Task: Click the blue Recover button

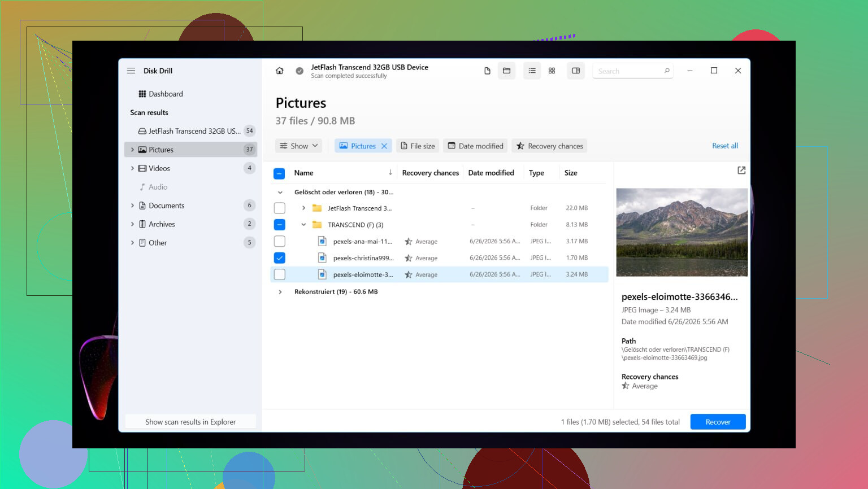Action: 718,422
